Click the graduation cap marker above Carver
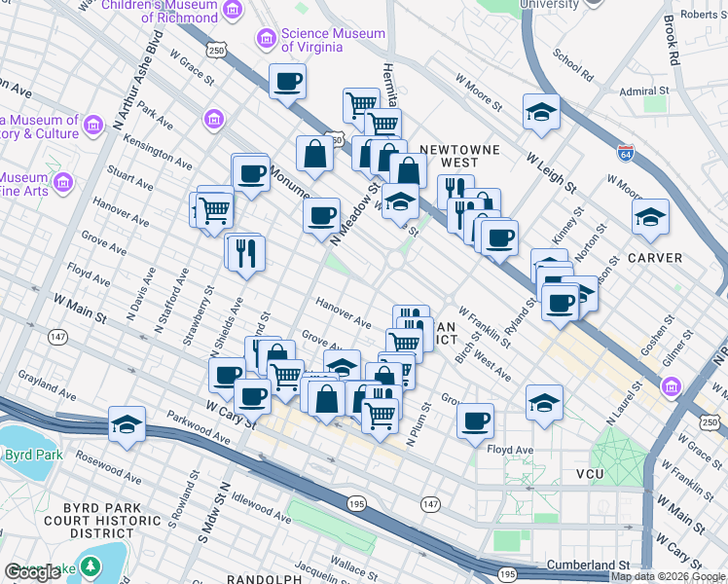Screen dimensions: 728x584 pyautogui.click(x=650, y=218)
